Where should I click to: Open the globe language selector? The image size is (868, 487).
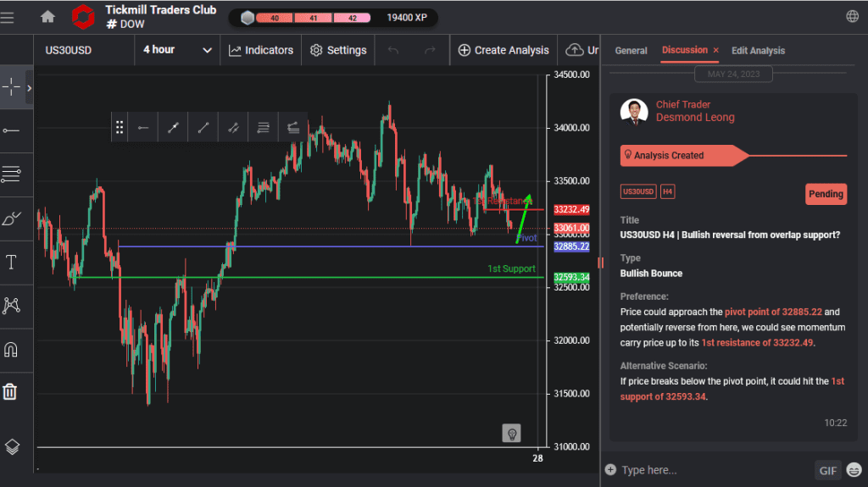coord(853,17)
